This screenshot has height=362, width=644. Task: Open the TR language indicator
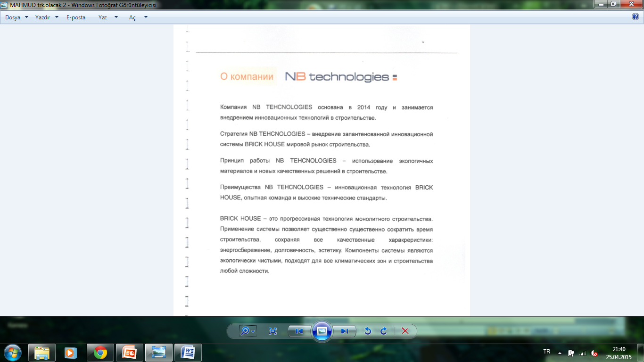[547, 352]
